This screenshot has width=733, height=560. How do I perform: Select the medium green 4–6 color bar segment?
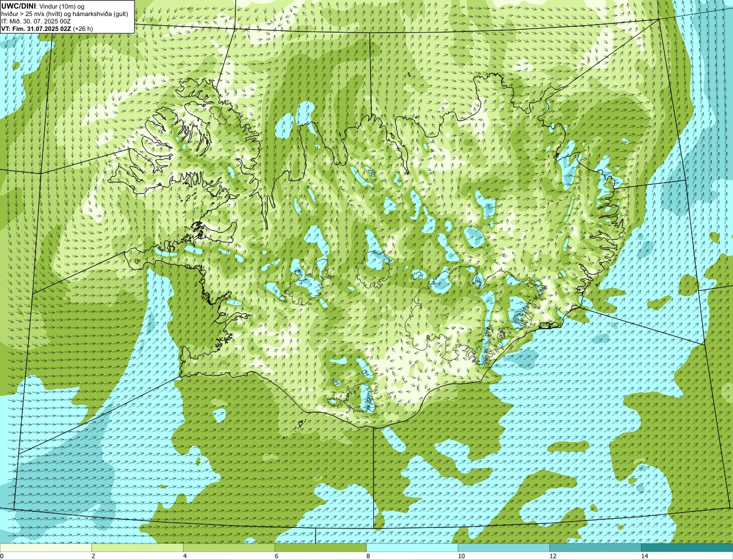[x=229, y=547]
